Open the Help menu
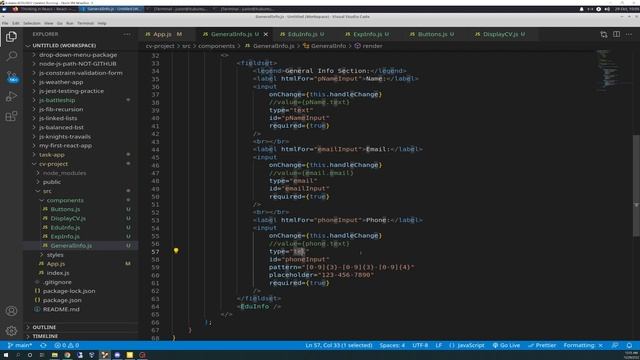Image resolution: width=640 pixels, height=360 pixels. 102,23
